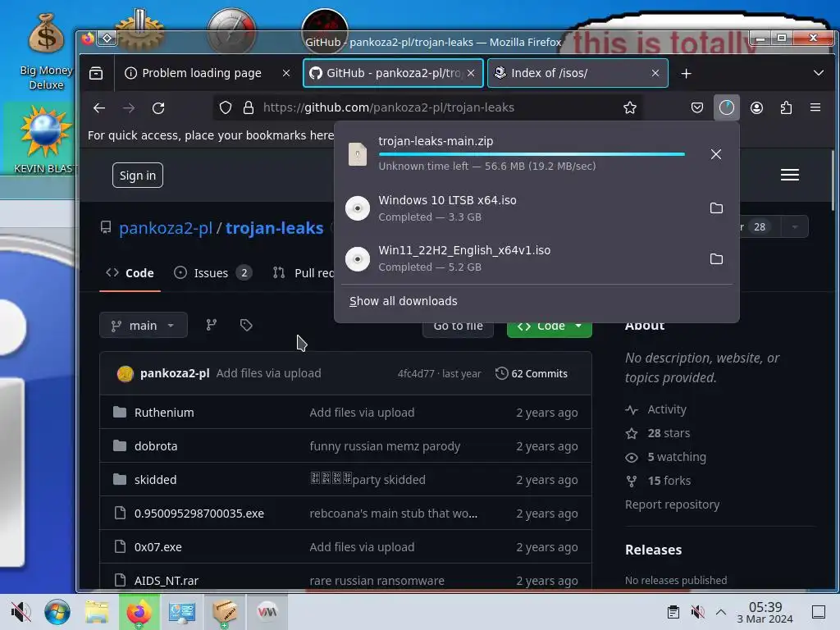This screenshot has height=630, width=840.
Task: View repository branches icon
Action: [212, 325]
